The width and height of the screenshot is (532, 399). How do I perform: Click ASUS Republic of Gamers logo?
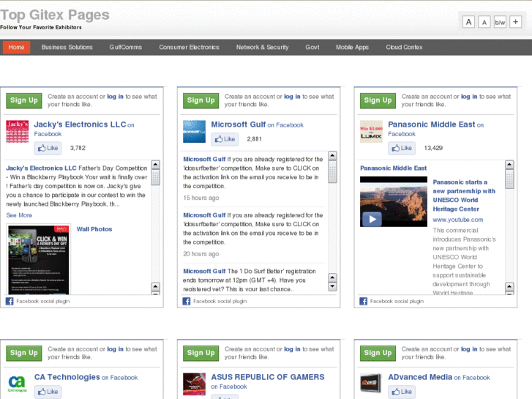195,384
